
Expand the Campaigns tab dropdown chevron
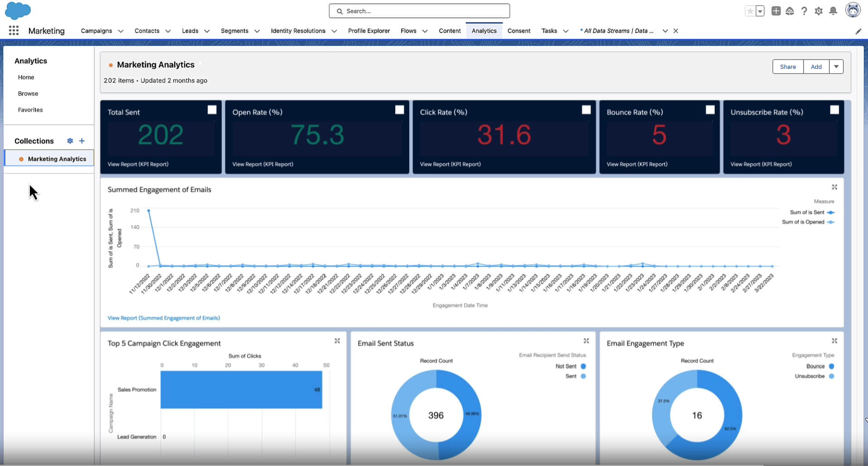(x=121, y=31)
